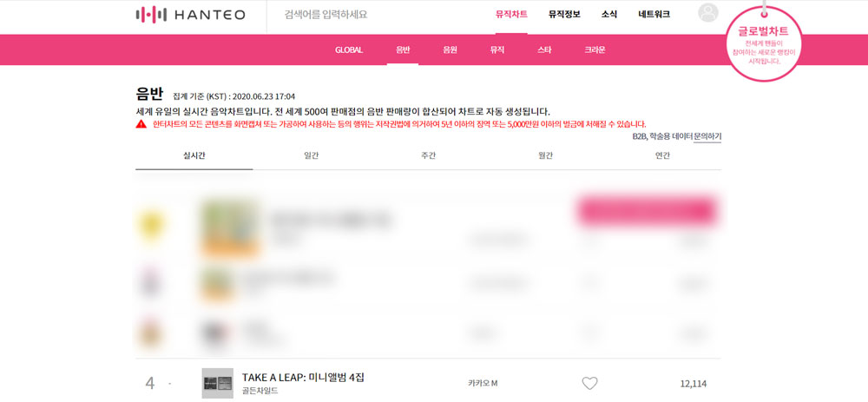Open the 크라운 chart tab
The width and height of the screenshot is (868, 402).
[595, 49]
